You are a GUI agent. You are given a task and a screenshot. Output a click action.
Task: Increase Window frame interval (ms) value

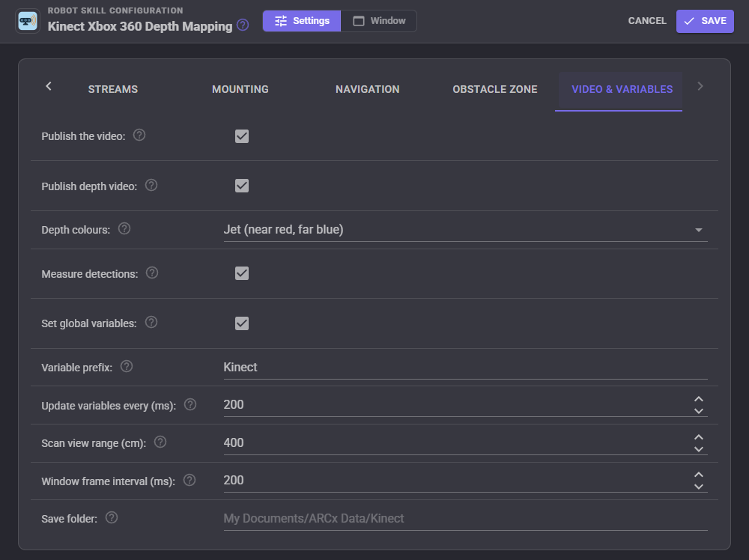698,475
